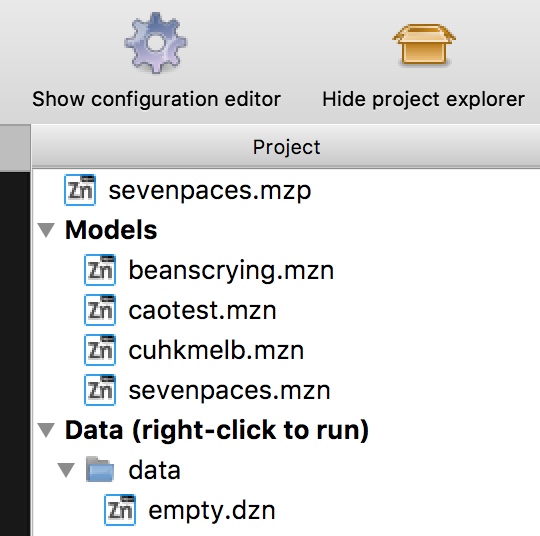Select empty.dzn data file name

coord(212,511)
